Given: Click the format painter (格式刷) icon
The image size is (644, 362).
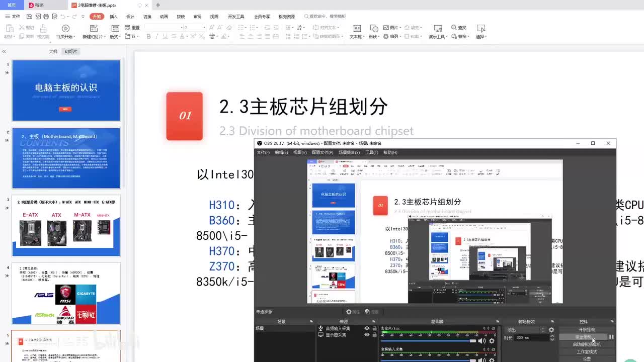Looking at the screenshot, I should coord(43,29).
